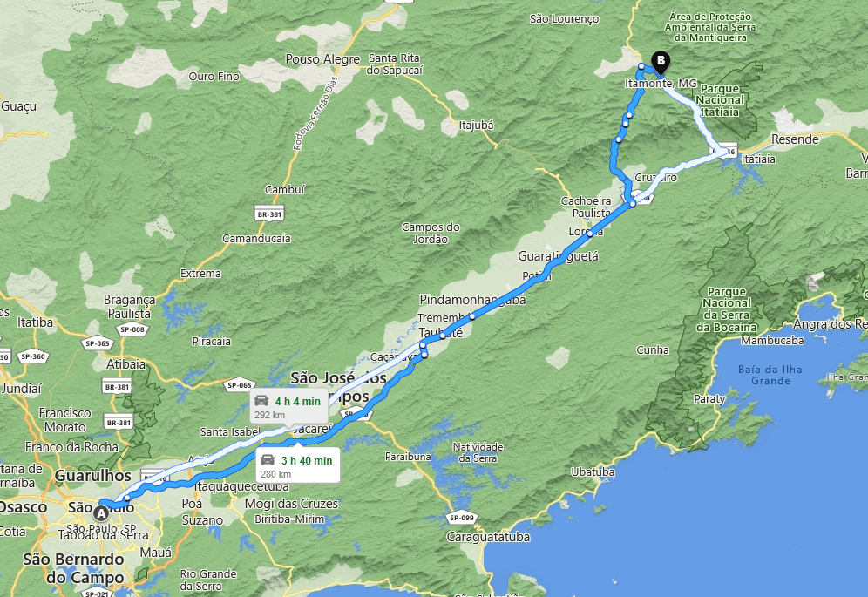This screenshot has height=597, width=868.
Task: Click the Baía da Ilha Grande water label
Action: 770,375
